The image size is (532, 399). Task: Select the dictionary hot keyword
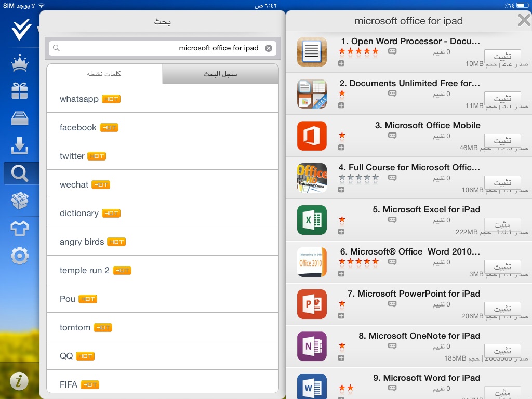coord(163,212)
